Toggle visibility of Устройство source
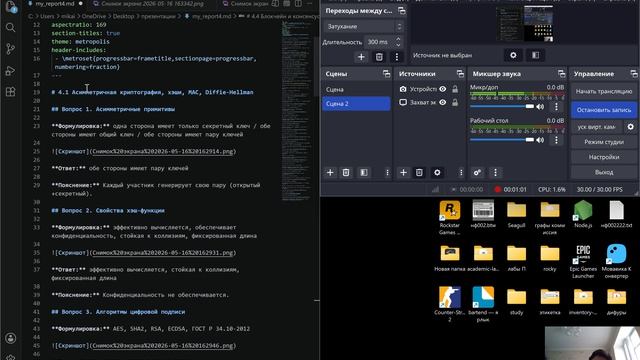 [443, 89]
